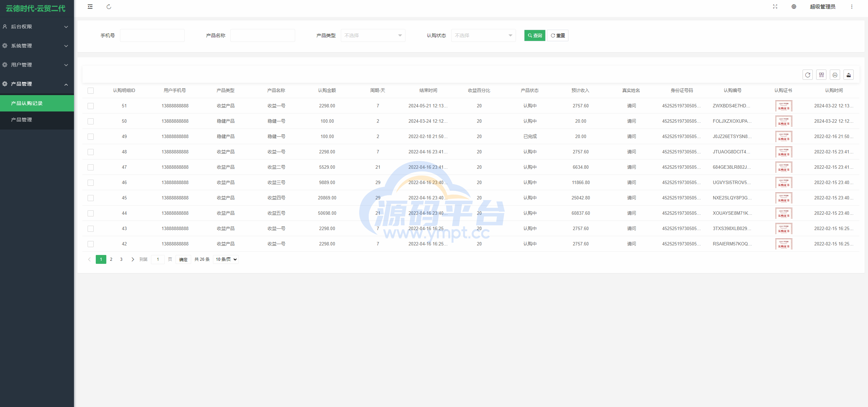This screenshot has width=868, height=407.
Task: Focus the page jump number field
Action: tap(158, 259)
